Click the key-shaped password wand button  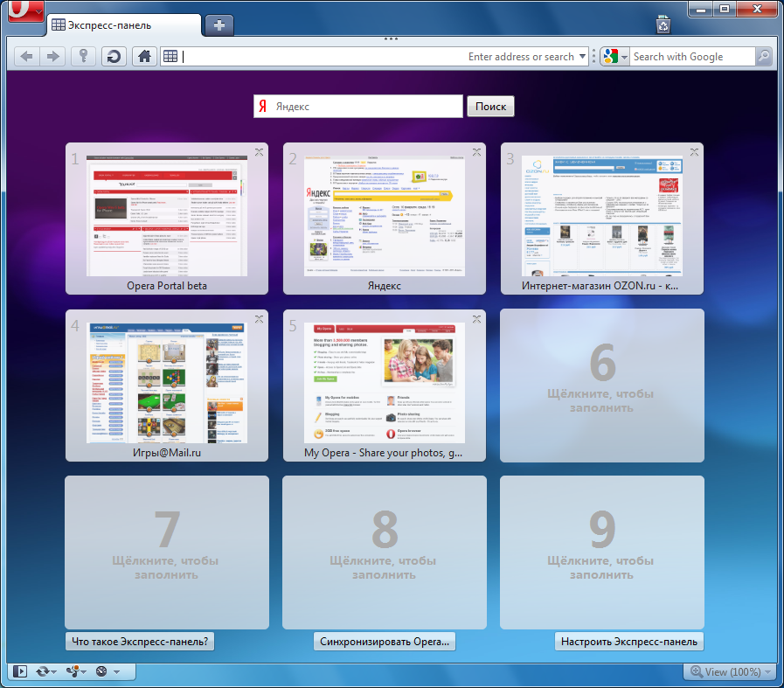84,57
